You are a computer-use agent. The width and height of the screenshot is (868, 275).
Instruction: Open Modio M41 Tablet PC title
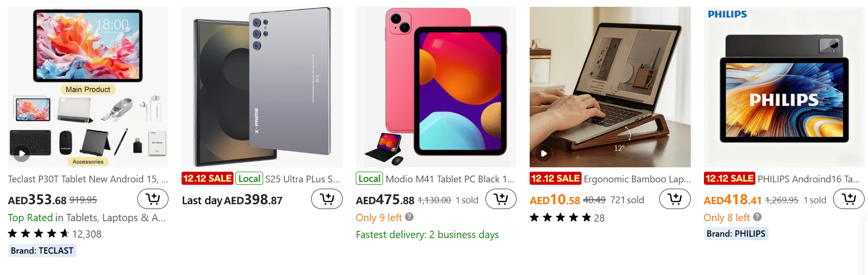tap(449, 179)
